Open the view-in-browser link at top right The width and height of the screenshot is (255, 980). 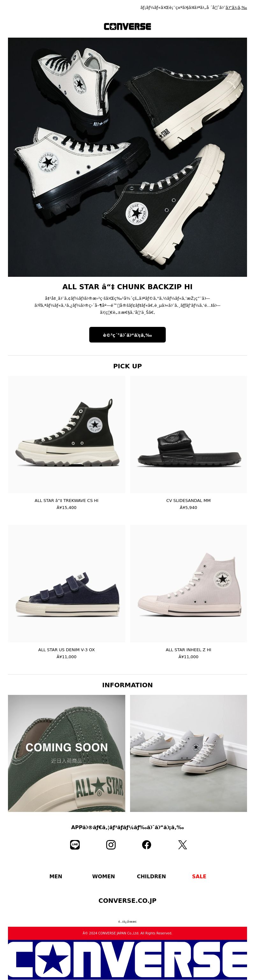pos(236,8)
